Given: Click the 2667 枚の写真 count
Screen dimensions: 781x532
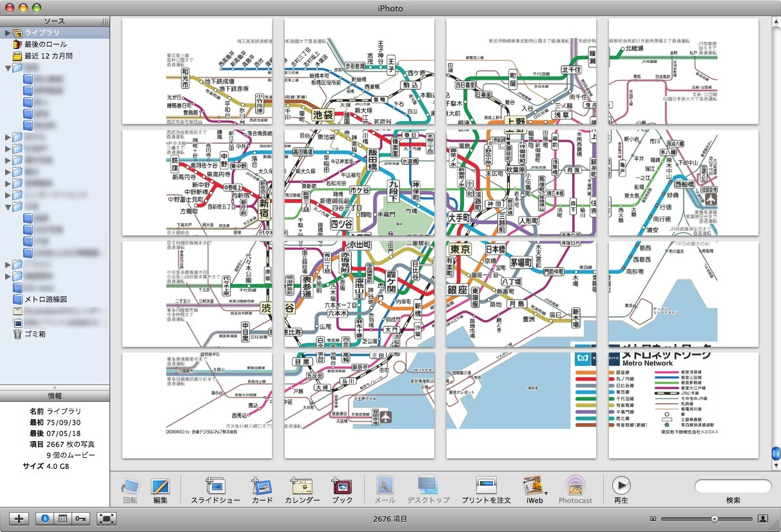Looking at the screenshot, I should (71, 444).
